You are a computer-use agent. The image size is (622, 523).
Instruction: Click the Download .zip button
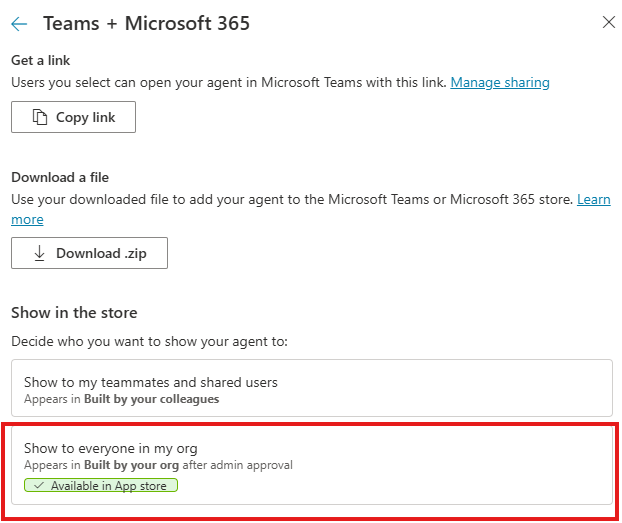[x=89, y=253]
